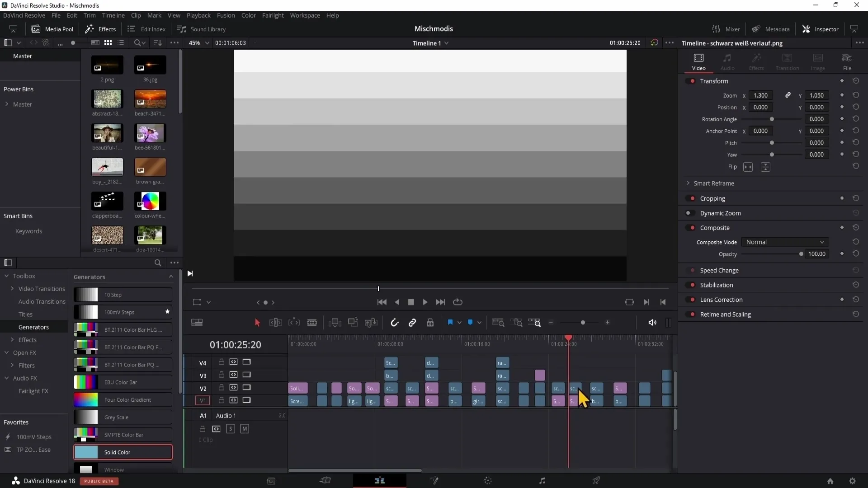Select the Composite Mode Normal dropdown
The height and width of the screenshot is (488, 868).
[x=783, y=241]
